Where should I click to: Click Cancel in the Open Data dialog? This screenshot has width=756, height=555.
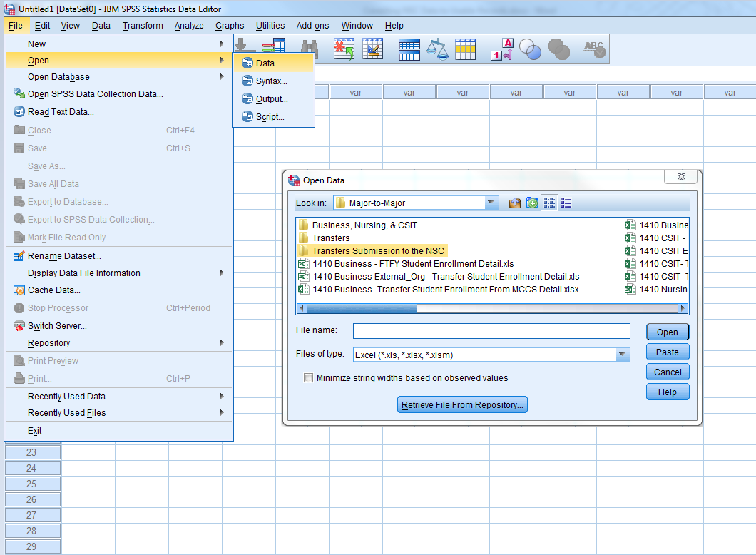pyautogui.click(x=668, y=372)
